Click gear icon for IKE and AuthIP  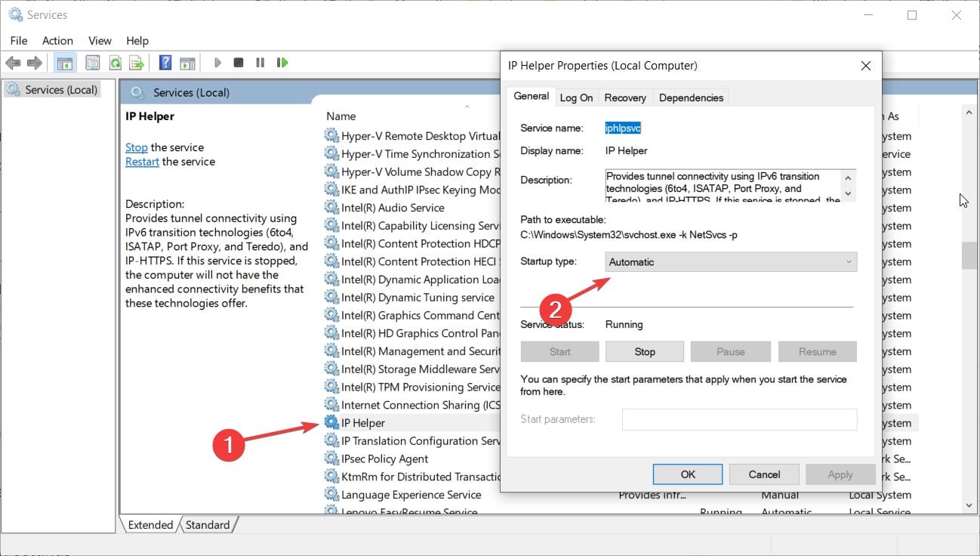point(331,190)
